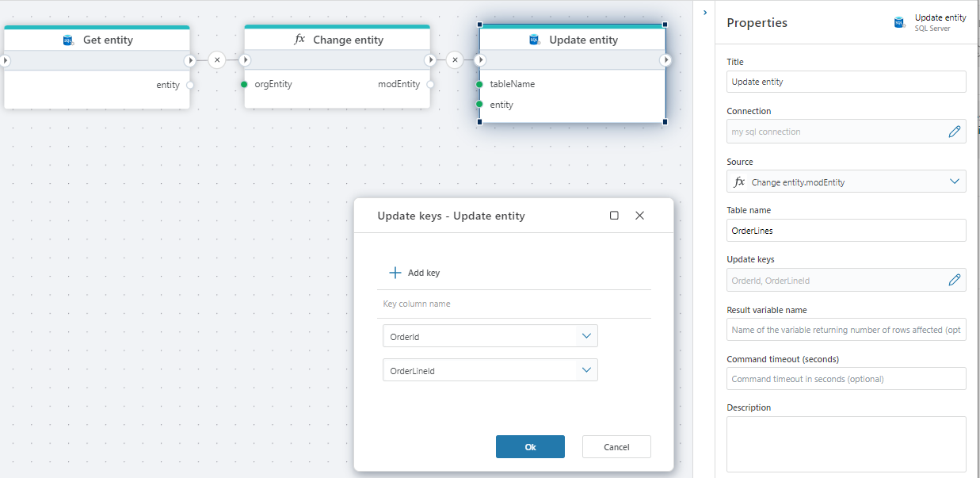This screenshot has width=980, height=478.
Task: Click Ok in Update keys dialog
Action: [x=530, y=447]
